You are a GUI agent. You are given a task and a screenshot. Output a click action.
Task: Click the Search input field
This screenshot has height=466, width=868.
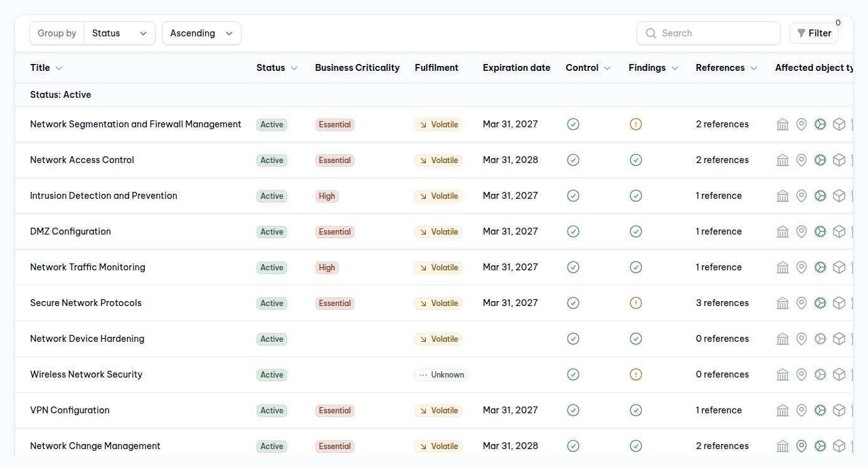click(715, 33)
